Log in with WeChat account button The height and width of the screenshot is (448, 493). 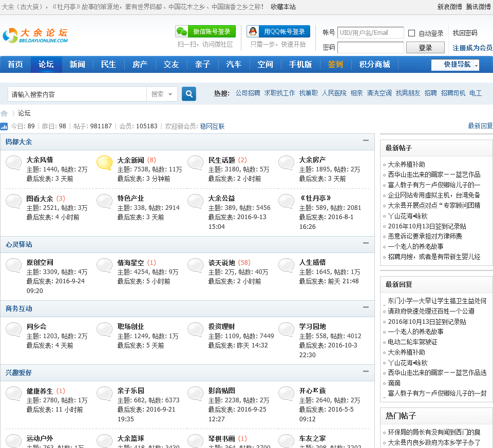pos(205,32)
